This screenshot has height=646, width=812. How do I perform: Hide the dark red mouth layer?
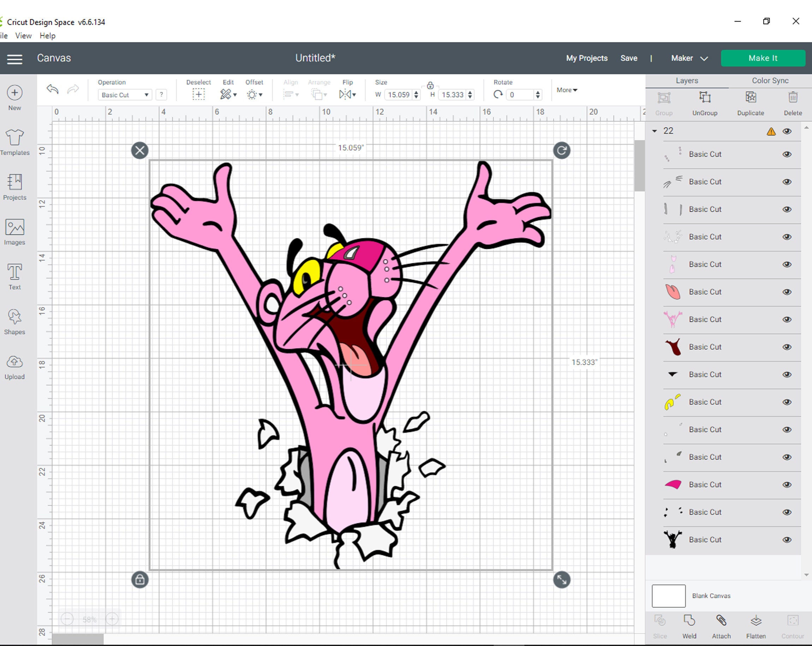point(787,347)
